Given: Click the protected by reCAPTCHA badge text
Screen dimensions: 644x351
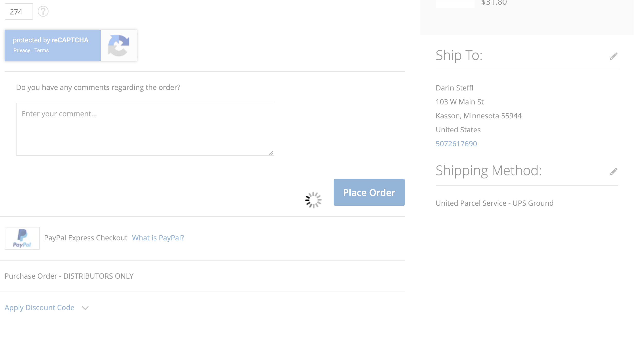Looking at the screenshot, I should pos(51,40).
